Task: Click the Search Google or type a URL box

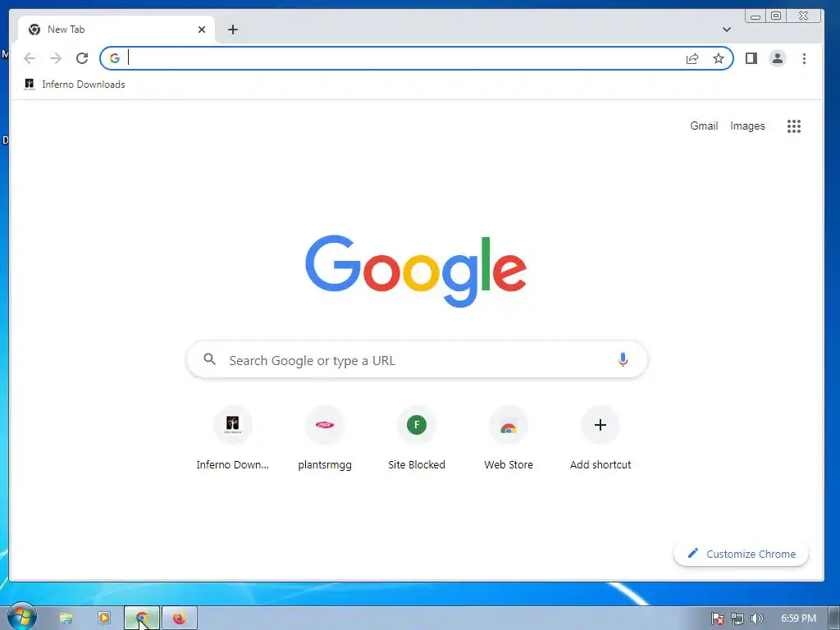Action: point(417,360)
